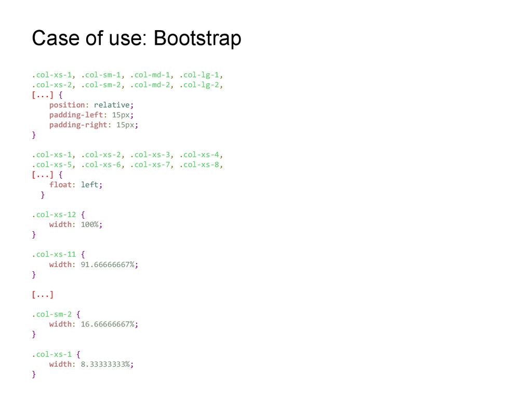Click 'width: 16.66666667%;' declaration
532x399 pixels.
(94, 324)
